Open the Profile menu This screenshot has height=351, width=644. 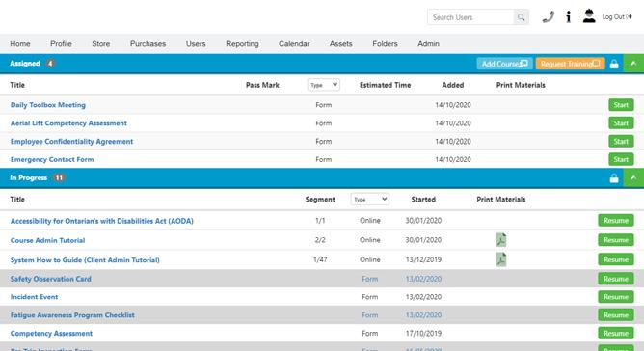(x=61, y=44)
